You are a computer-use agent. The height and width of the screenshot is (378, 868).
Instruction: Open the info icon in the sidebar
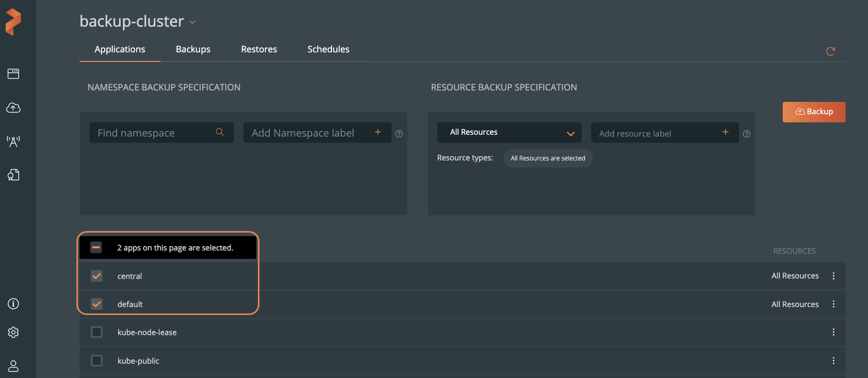point(13,304)
